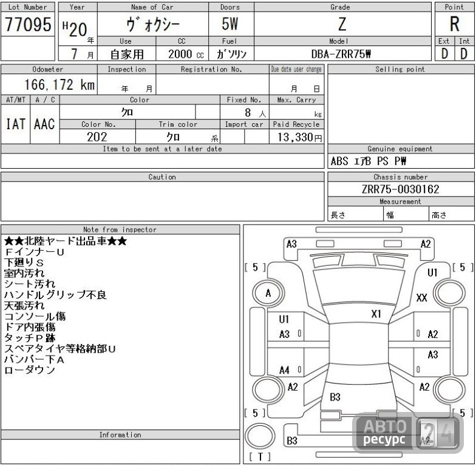Screen dimensions: 476x466
Task: Click the transmission code IAT
Action: tap(16, 124)
